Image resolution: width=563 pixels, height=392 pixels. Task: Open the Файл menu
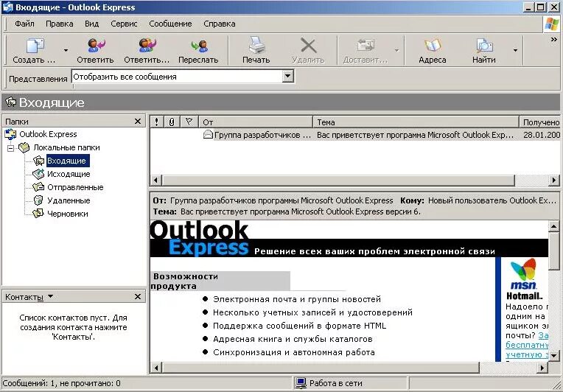[x=24, y=24]
